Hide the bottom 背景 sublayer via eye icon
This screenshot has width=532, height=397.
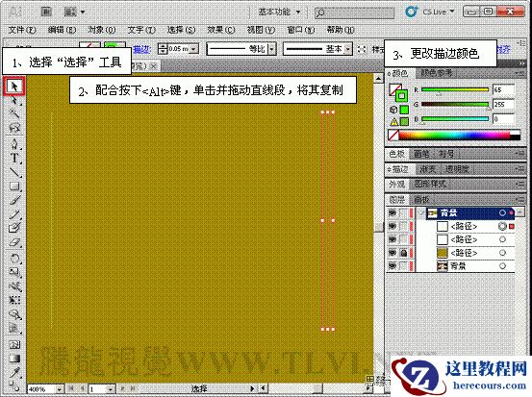[x=393, y=266]
